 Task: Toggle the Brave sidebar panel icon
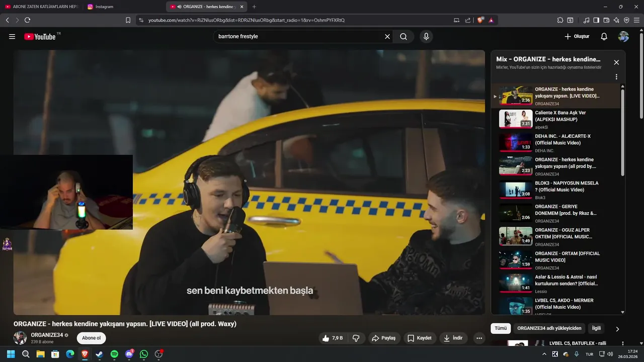[596, 20]
